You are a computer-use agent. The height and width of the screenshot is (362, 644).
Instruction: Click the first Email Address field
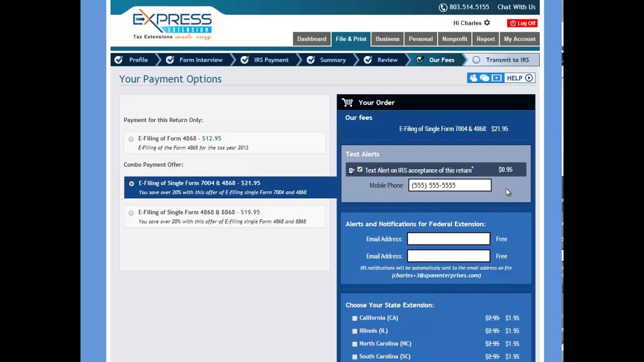[448, 239]
